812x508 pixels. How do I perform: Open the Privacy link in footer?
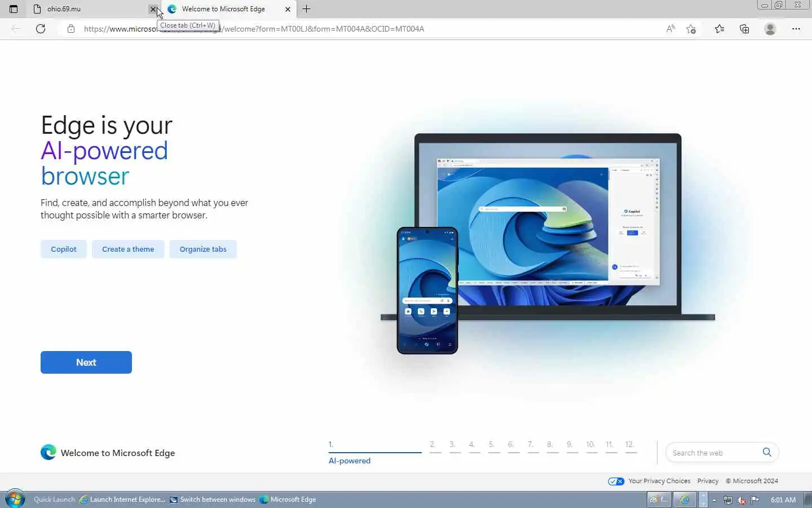[x=708, y=481]
